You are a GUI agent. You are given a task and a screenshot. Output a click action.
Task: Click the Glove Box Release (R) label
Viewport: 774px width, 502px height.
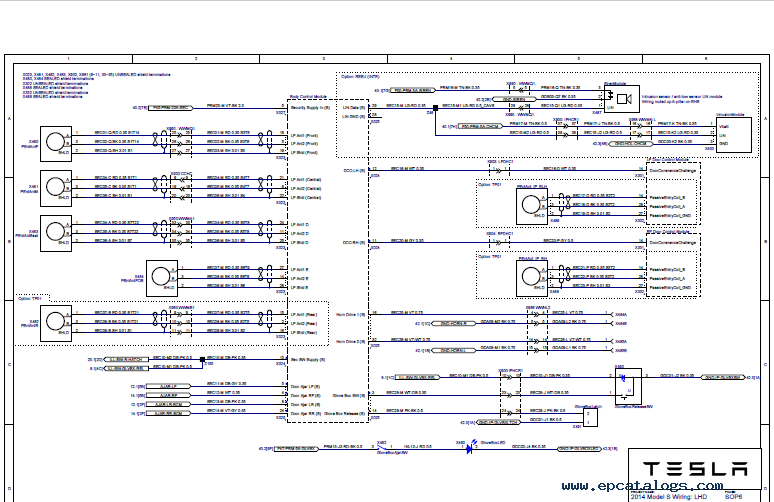click(x=345, y=414)
